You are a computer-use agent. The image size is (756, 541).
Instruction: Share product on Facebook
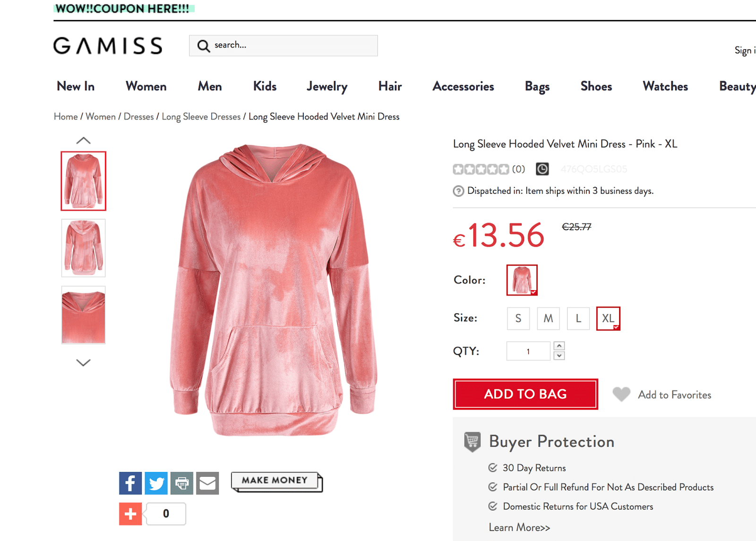(x=130, y=483)
